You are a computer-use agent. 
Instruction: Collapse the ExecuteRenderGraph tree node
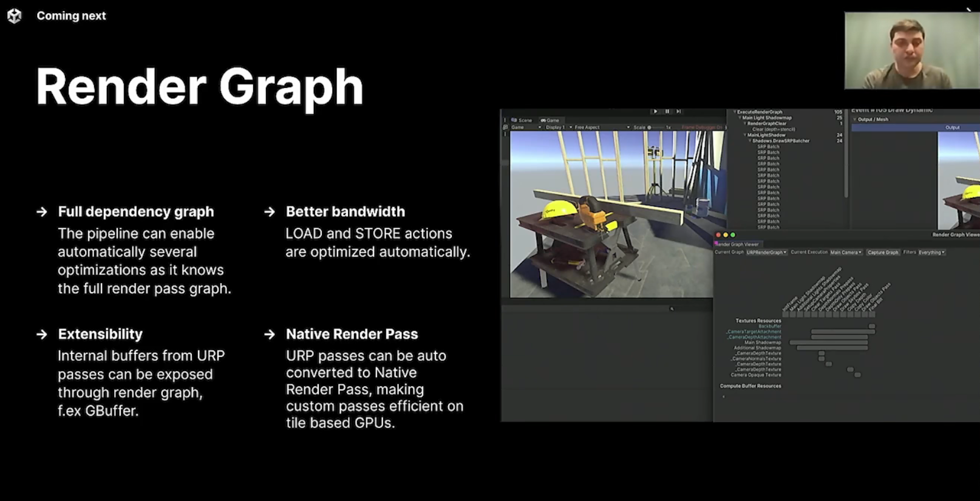pyautogui.click(x=734, y=112)
